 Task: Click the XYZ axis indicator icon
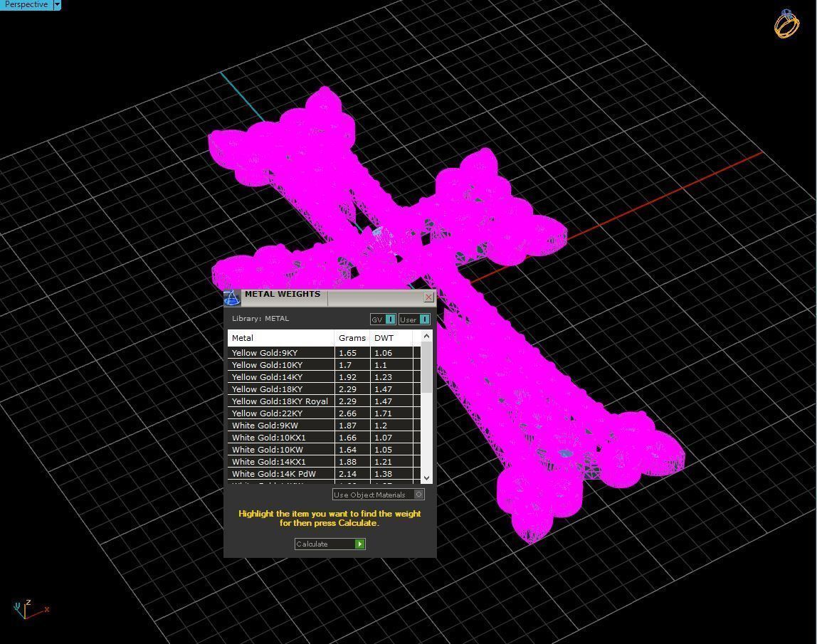(30, 608)
